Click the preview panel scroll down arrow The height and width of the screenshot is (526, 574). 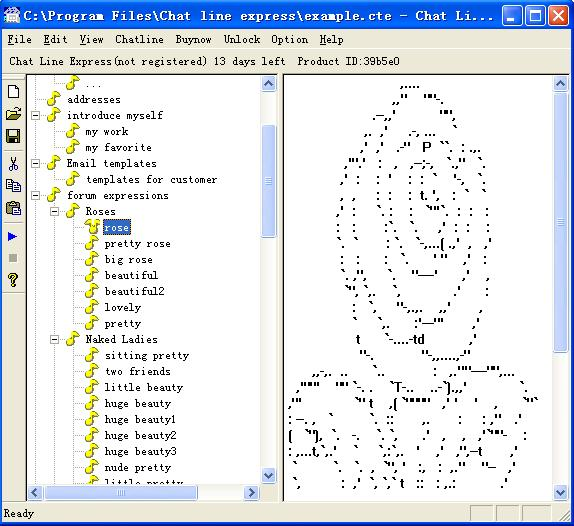click(x=560, y=493)
